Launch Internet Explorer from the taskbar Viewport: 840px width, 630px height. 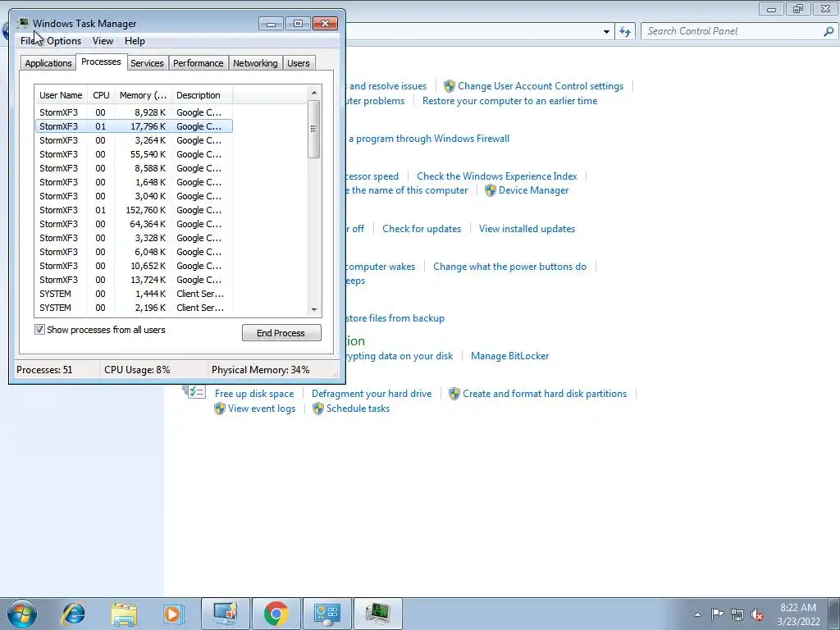[x=73, y=614]
